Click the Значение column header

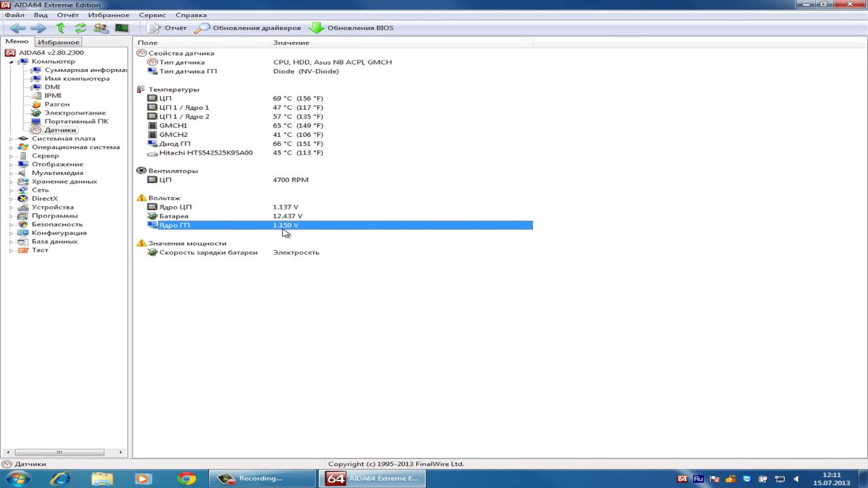coord(401,43)
